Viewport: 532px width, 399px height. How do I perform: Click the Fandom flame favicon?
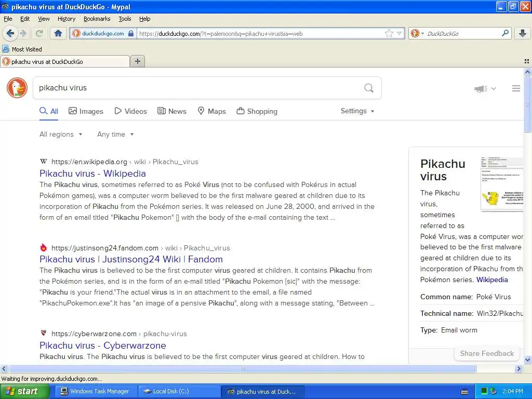click(x=44, y=247)
